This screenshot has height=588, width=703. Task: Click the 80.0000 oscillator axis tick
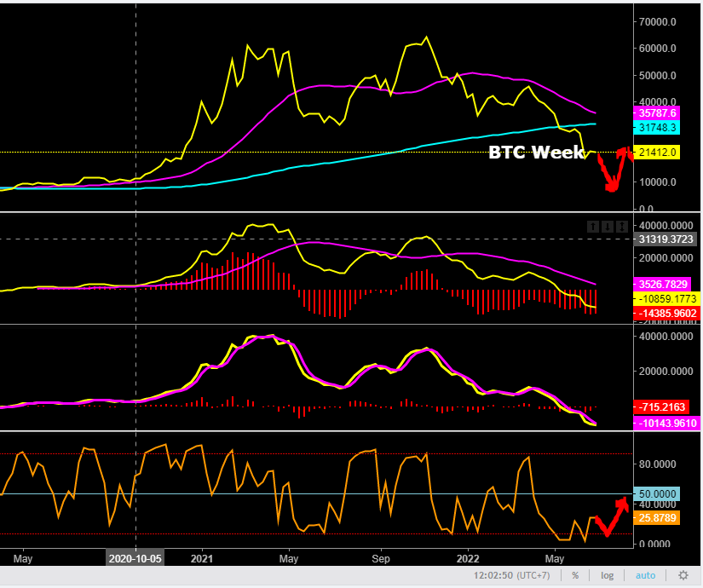pyautogui.click(x=657, y=464)
